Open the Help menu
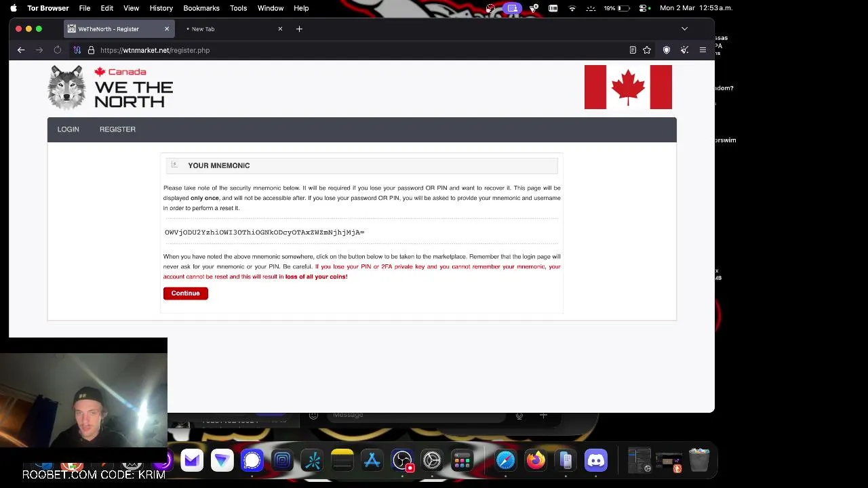The height and width of the screenshot is (488, 868). tap(301, 8)
